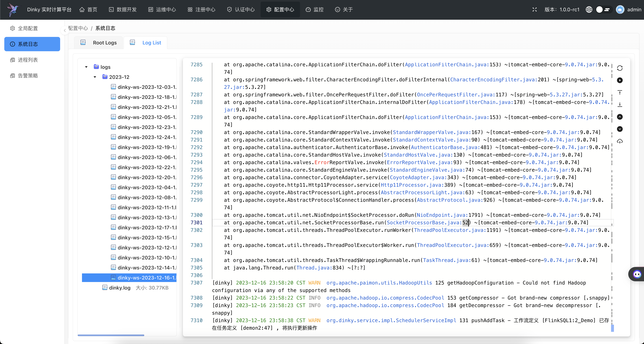Switch to the Log List tab

pyautogui.click(x=146, y=42)
